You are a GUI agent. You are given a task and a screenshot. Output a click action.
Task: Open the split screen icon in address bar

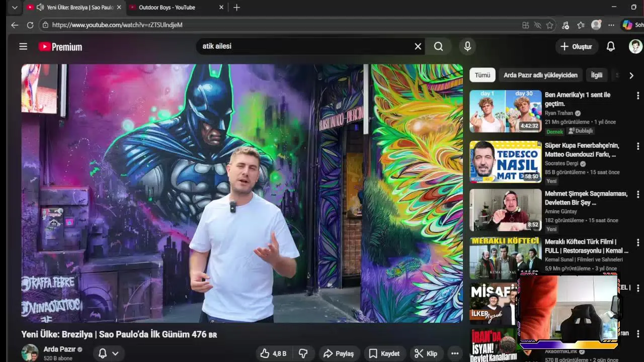[x=525, y=25]
